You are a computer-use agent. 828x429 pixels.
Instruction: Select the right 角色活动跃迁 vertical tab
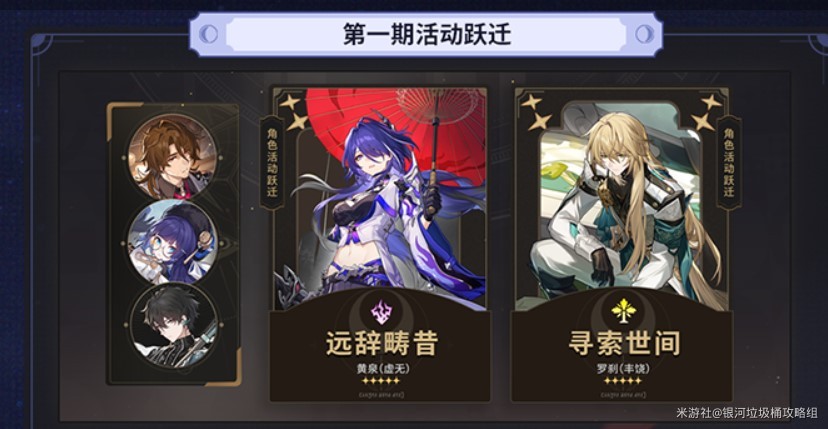click(x=729, y=162)
